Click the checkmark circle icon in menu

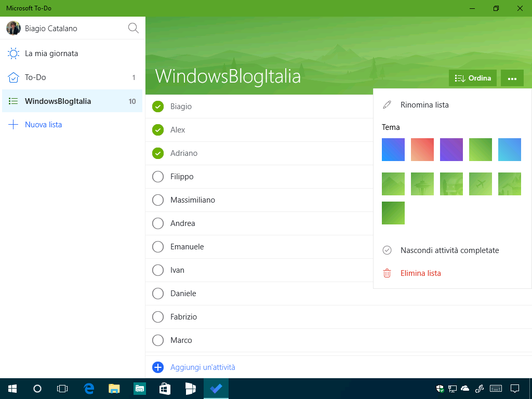tap(387, 250)
